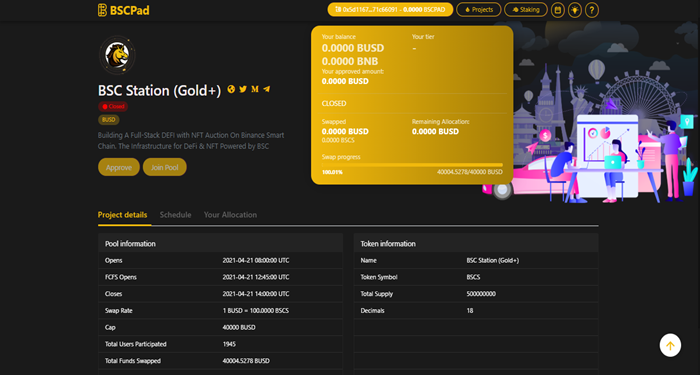
Task: Open BSC Station Telegram icon
Action: point(267,89)
